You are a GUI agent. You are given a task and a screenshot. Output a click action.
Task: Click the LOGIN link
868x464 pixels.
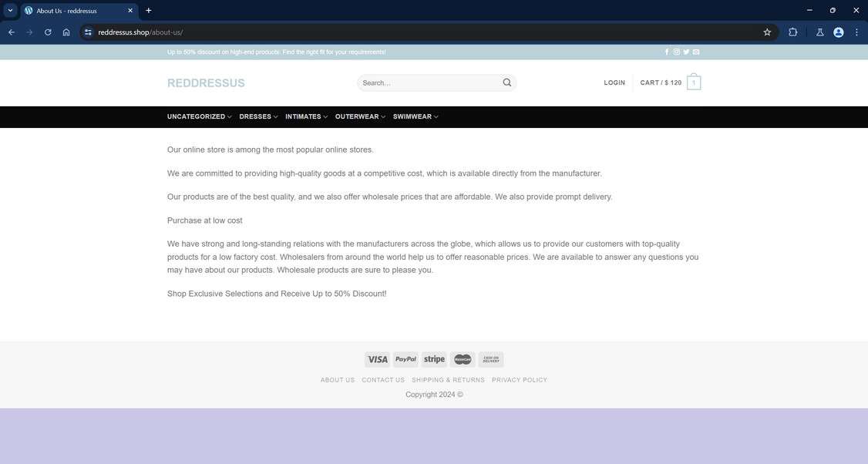614,82
